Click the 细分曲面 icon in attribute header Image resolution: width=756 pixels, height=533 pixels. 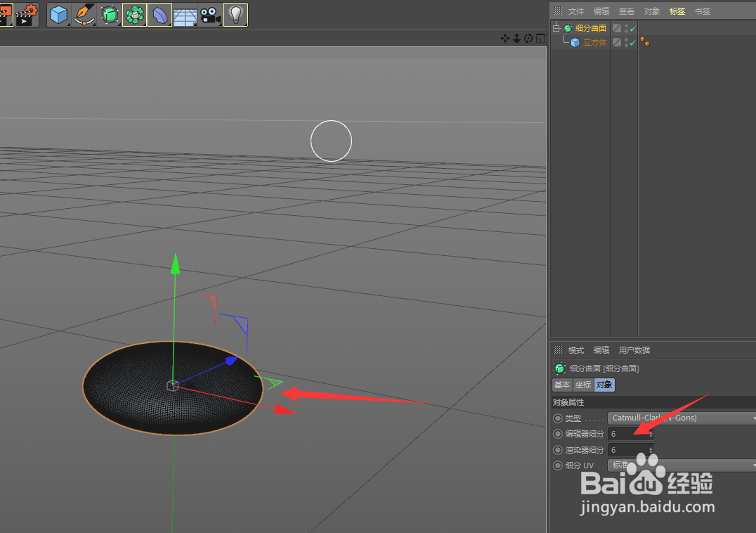click(559, 368)
